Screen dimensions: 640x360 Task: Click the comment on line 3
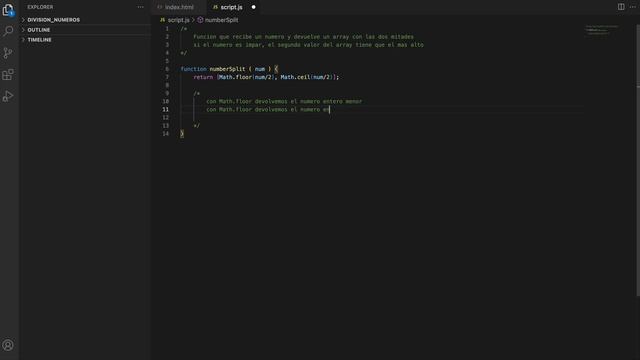coord(309,45)
